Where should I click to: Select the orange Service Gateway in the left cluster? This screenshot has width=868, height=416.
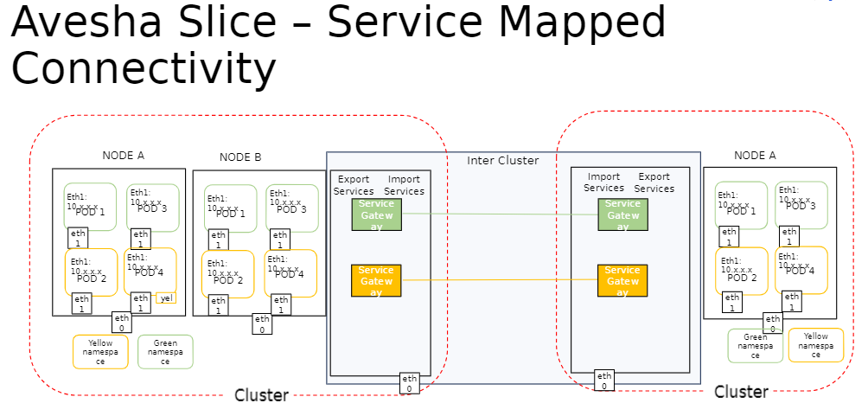tap(376, 280)
